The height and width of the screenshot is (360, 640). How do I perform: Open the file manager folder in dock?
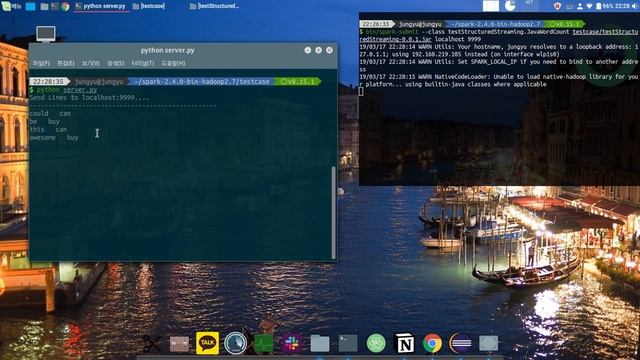(320, 343)
